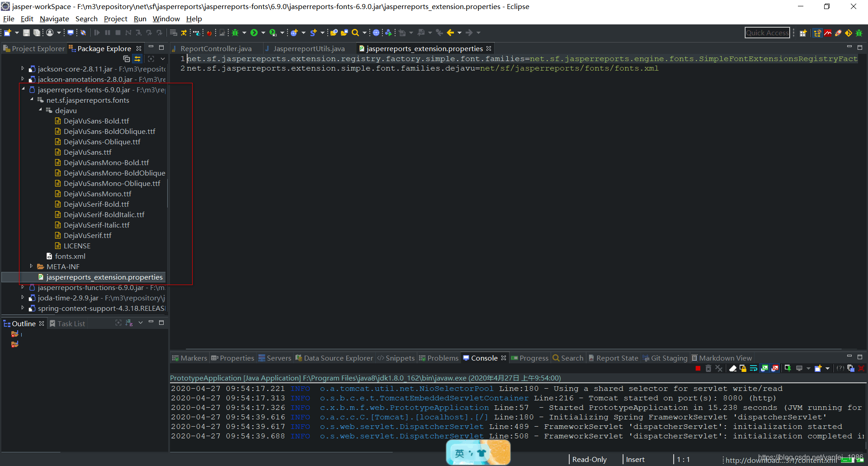Click the red bean icon in toolbar
Screen dimensions: 868x466
(x=209, y=33)
